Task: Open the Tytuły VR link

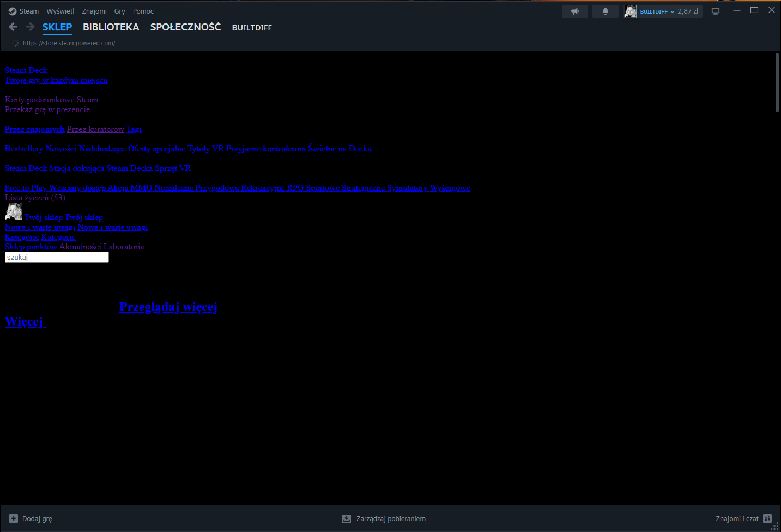Action: coord(206,149)
